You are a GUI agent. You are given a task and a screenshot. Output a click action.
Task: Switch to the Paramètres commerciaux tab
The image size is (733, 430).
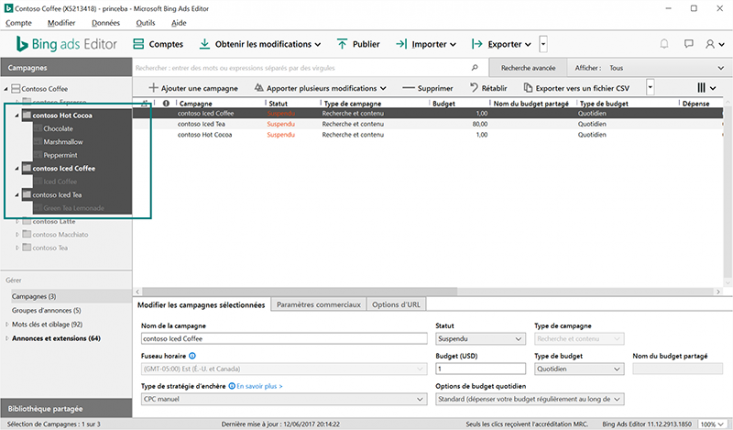coord(319,305)
